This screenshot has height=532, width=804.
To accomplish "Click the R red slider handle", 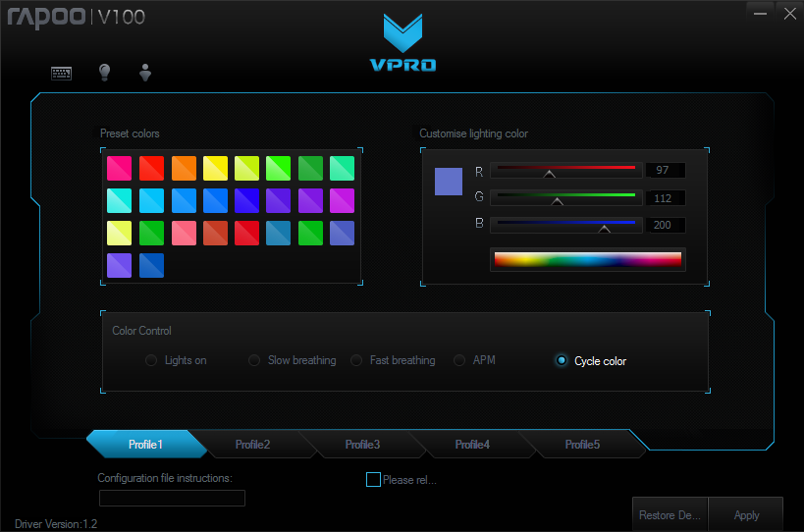I will (x=549, y=175).
